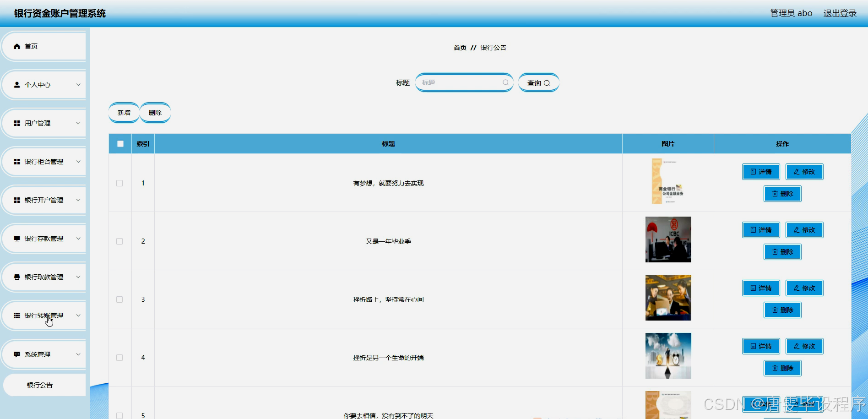Check the box for row 3 挫折路上
The image size is (868, 419).
pos(119,299)
